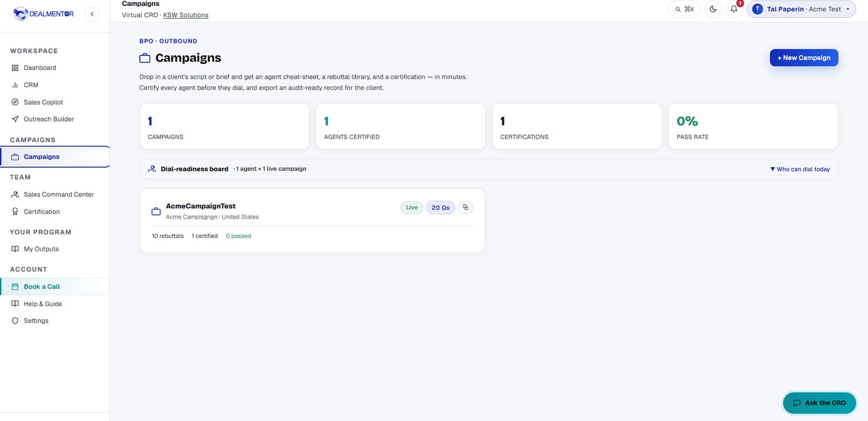Open Help & Guide

point(54,304)
